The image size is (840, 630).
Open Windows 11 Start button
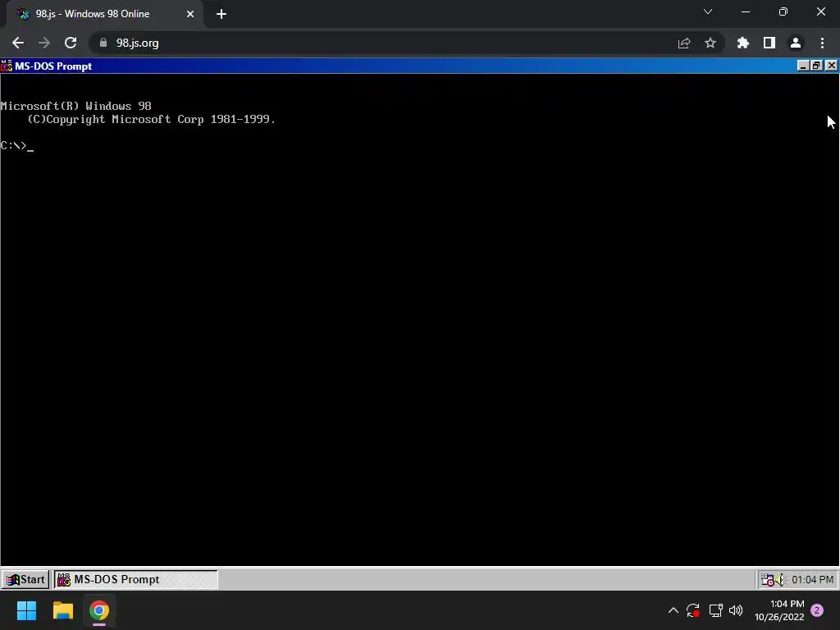pos(26,610)
